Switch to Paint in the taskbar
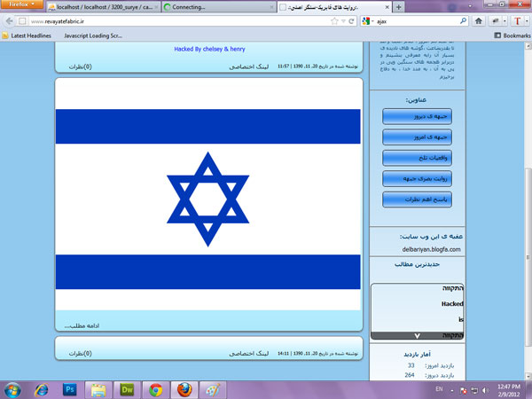Image resolution: width=532 pixels, height=399 pixels. point(213,390)
